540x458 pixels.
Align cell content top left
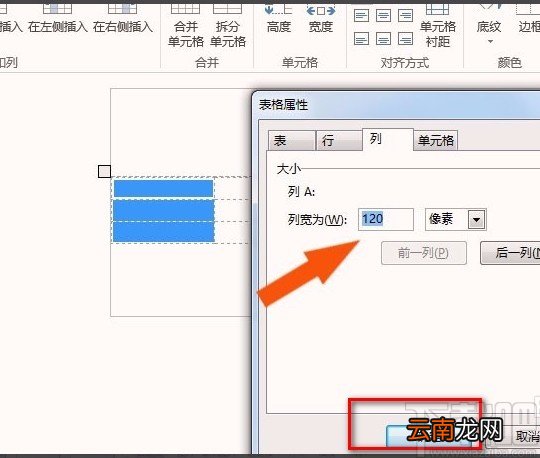point(361,15)
